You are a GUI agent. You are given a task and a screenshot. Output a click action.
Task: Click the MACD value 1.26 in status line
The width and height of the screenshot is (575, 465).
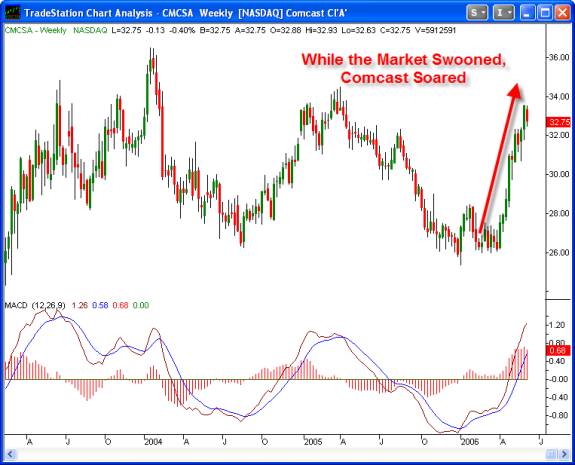coord(80,305)
